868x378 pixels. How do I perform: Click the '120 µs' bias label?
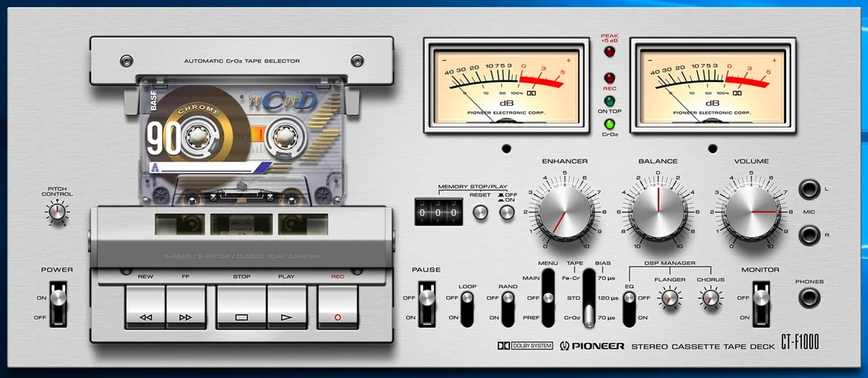pyautogui.click(x=608, y=298)
